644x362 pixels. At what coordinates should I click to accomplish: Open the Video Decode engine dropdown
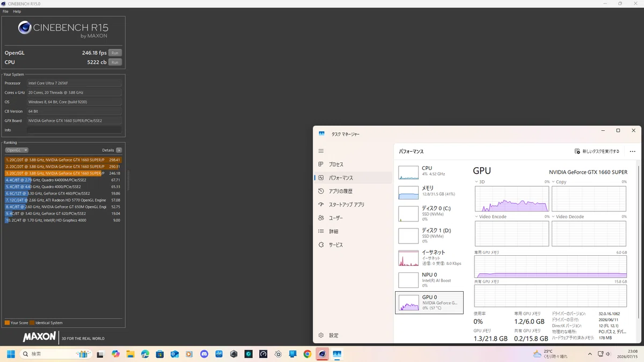tap(568, 217)
